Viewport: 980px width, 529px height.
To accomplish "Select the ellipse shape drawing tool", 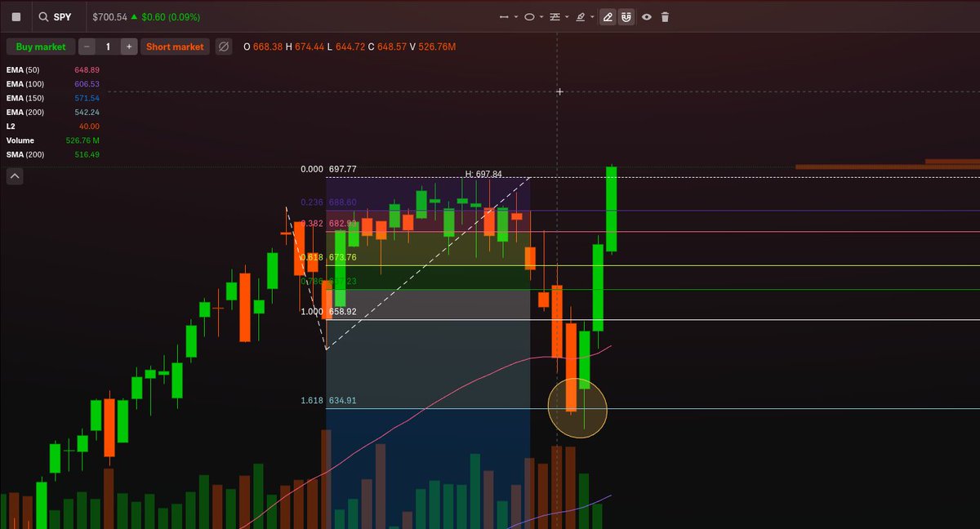I will click(529, 16).
